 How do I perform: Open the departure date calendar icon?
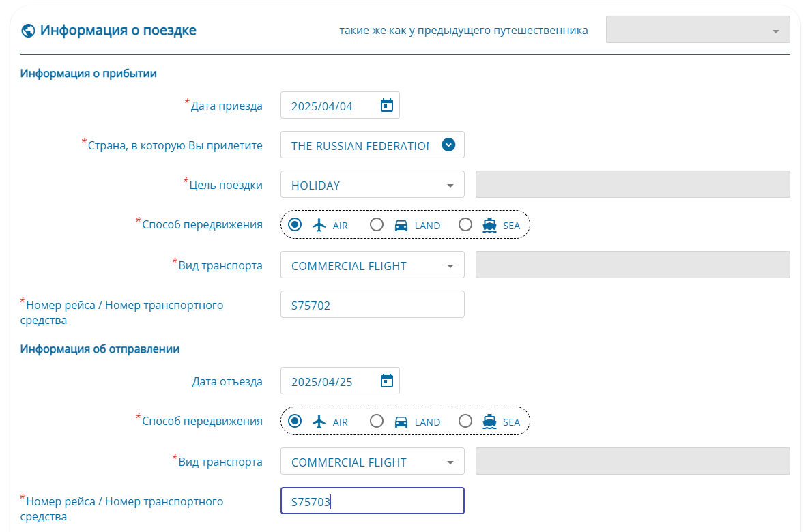386,381
